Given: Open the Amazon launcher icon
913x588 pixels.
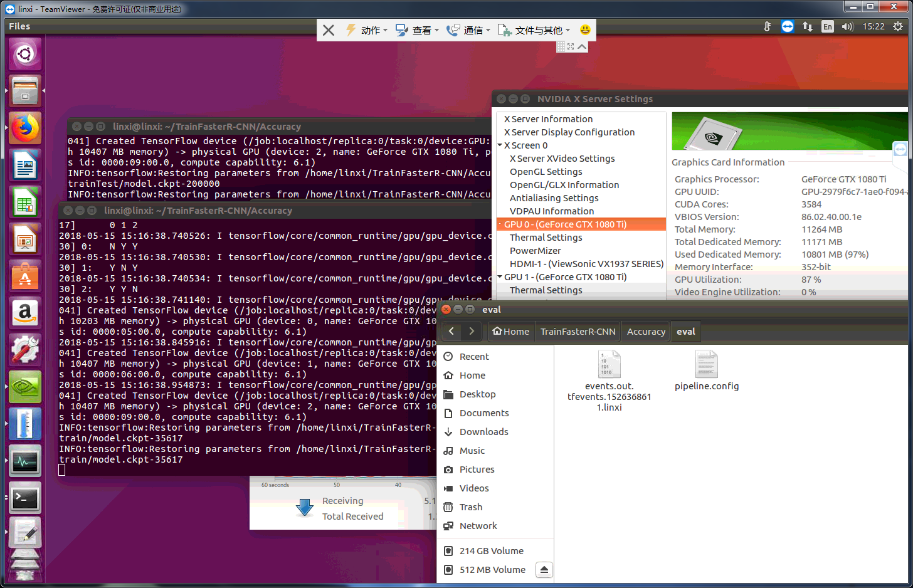Looking at the screenshot, I should (25, 313).
